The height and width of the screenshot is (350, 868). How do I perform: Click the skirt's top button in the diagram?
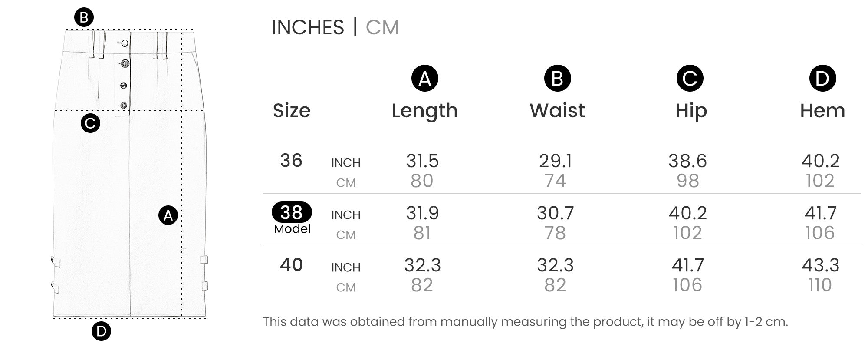coord(125,43)
